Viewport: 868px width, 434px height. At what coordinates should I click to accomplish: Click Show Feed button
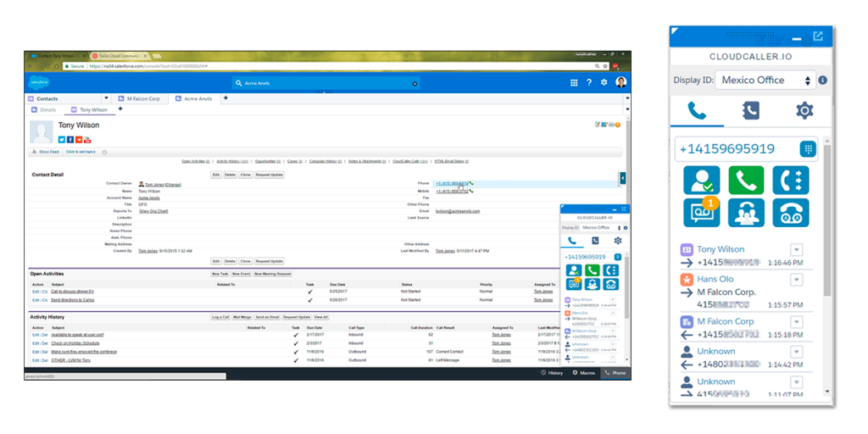click(x=46, y=152)
